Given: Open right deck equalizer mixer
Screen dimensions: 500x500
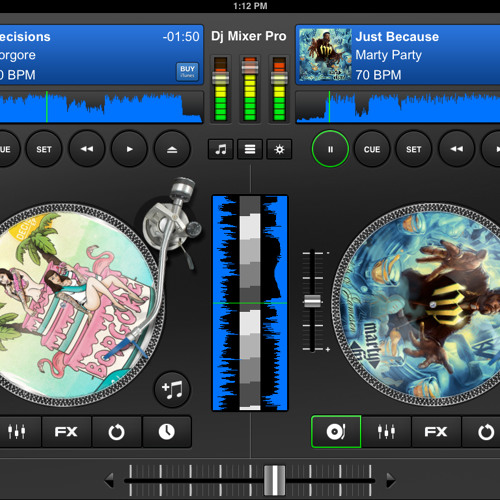Looking at the screenshot, I should point(386,431).
